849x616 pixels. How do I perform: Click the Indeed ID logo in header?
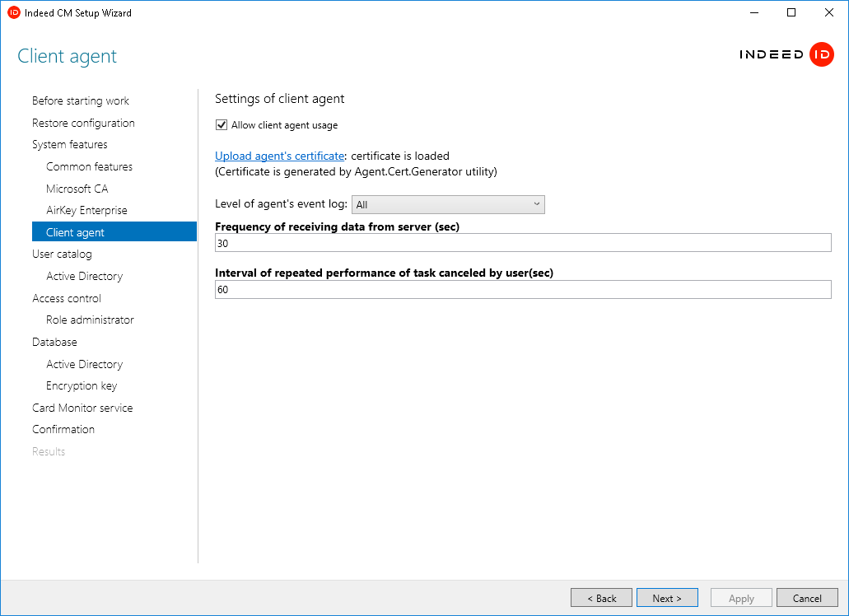click(x=786, y=54)
